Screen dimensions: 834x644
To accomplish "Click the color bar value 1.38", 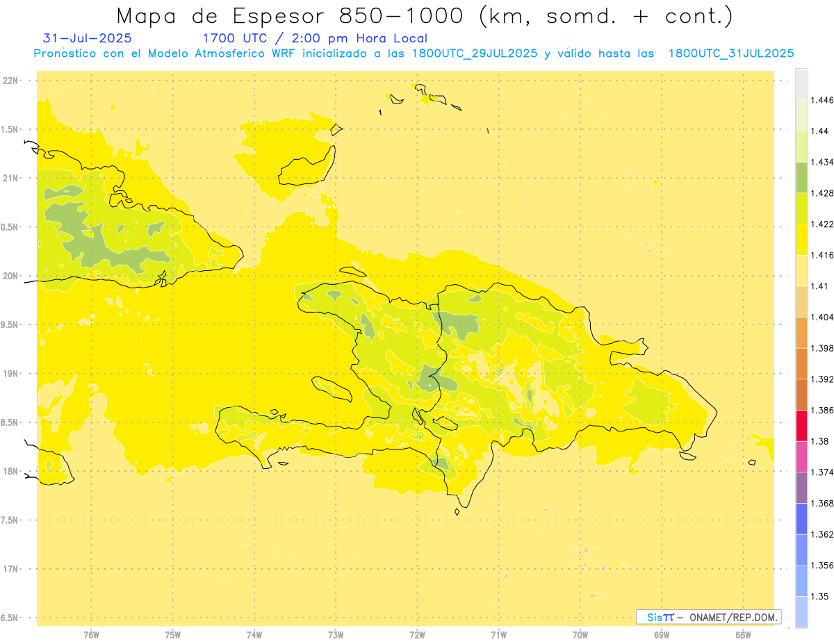I will pos(821,441).
